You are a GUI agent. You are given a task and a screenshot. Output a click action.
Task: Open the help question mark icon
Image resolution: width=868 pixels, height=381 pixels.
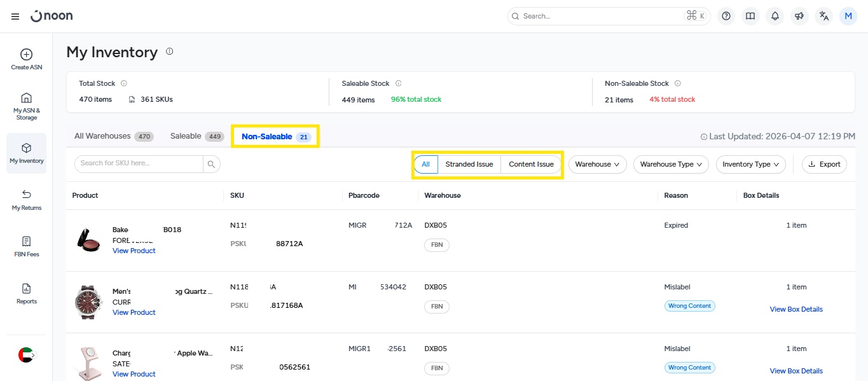click(x=726, y=17)
